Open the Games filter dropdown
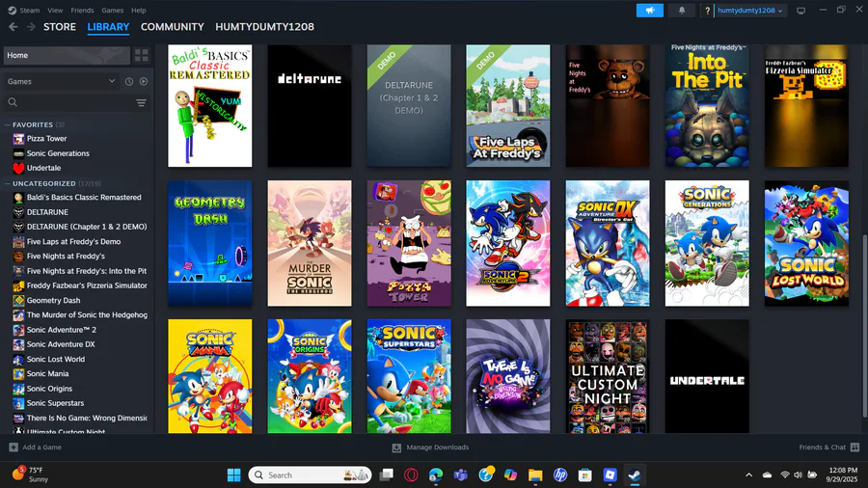Screen dimensions: 868x488 62,81
